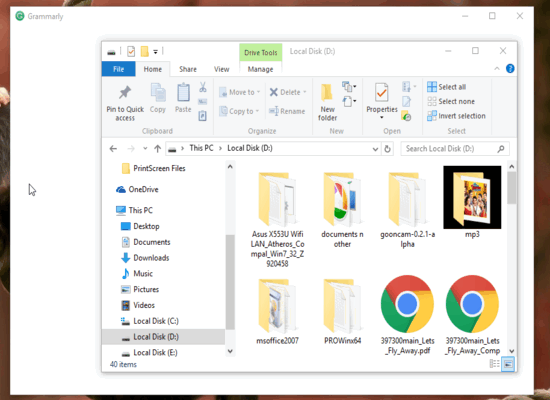Viewport: 550px width, 400px height.
Task: Select Music in navigation pane
Action: [x=137, y=274]
